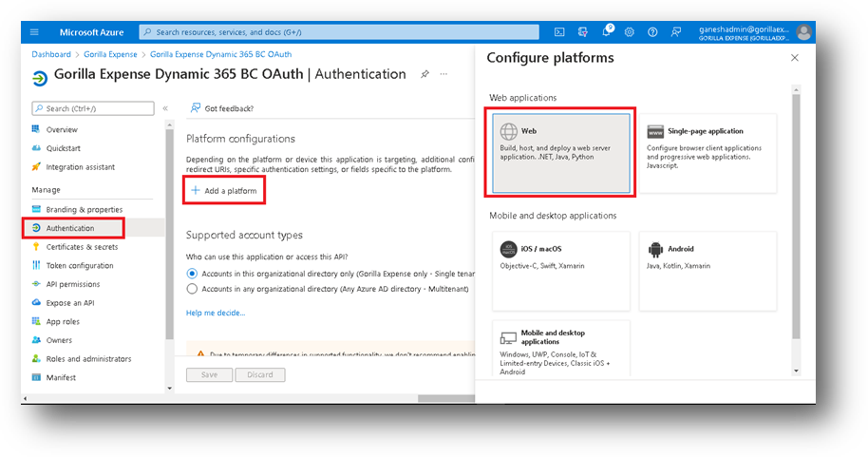Open the Directories and subscriptions filter icon

583,32
